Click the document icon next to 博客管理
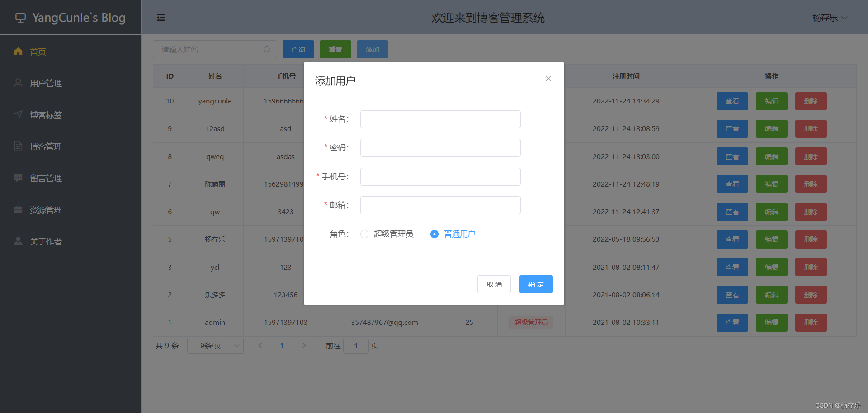The height and width of the screenshot is (413, 868). [18, 146]
